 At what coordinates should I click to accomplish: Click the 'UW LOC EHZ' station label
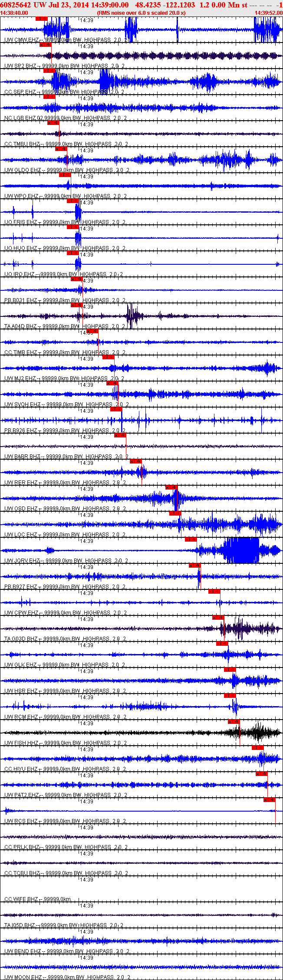click(21, 535)
